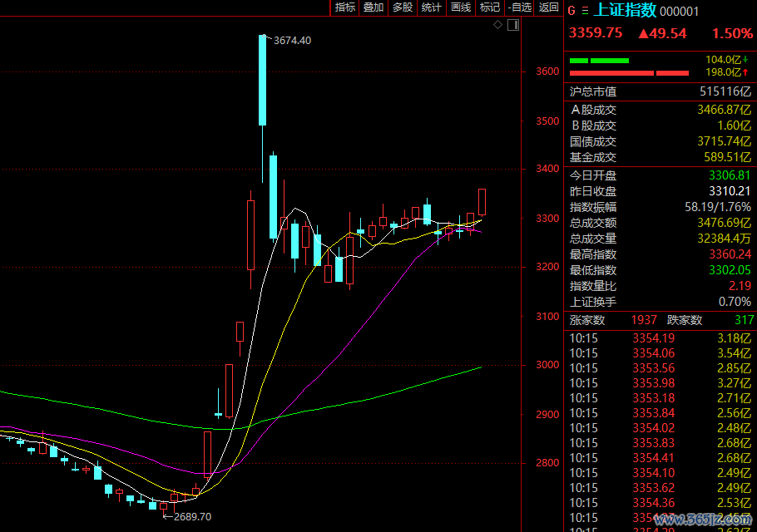Open the green list icon beside 上证指数
Screen dimensions: 757x532
585,11
